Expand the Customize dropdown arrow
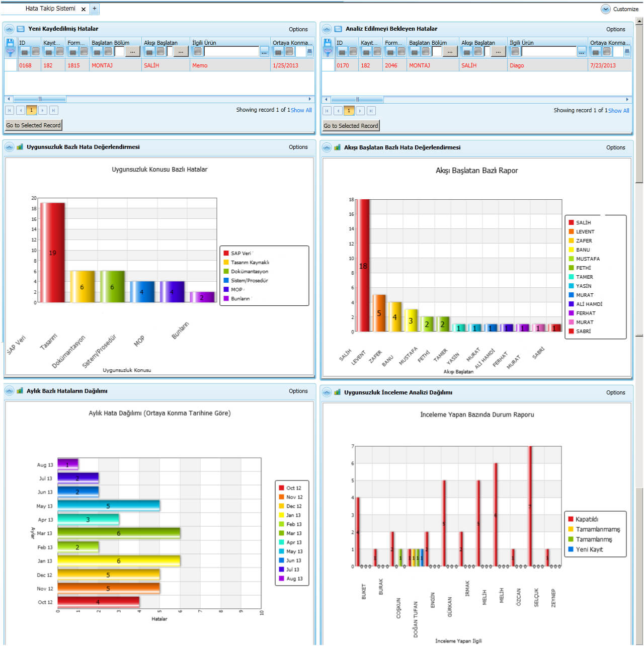The image size is (644, 646). coord(606,9)
